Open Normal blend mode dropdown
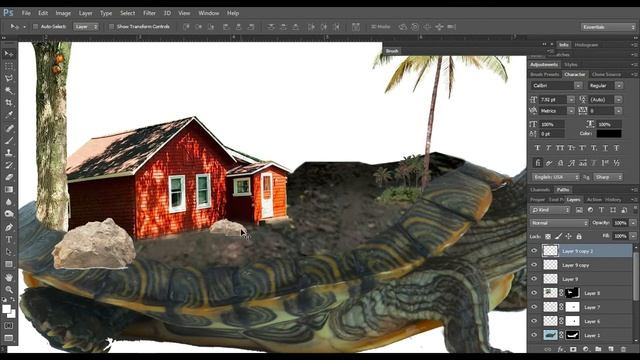This screenshot has height=360, width=640. point(559,223)
